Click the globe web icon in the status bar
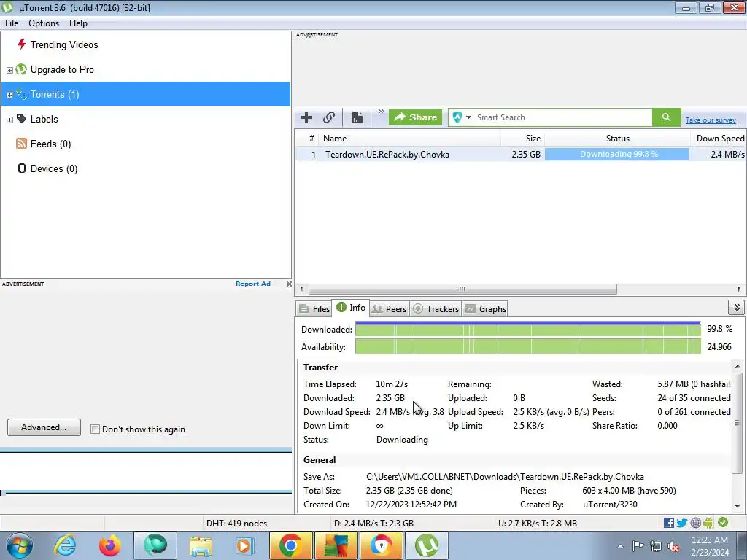 click(695, 523)
